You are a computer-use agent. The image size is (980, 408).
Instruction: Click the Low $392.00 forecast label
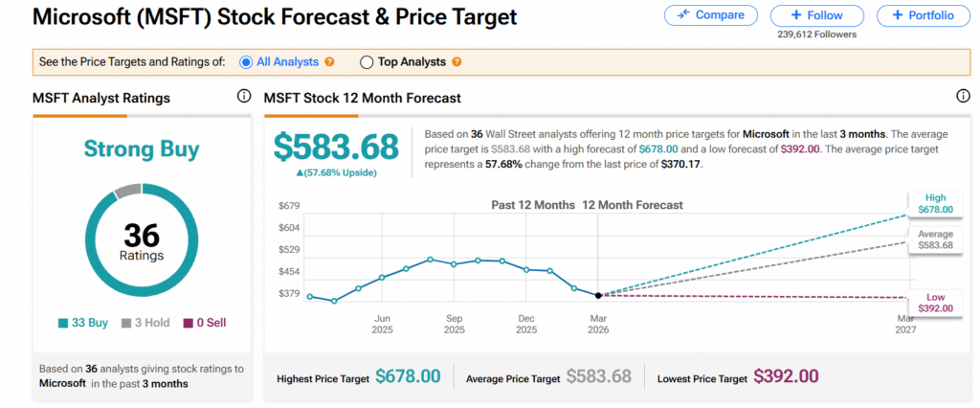(x=933, y=303)
